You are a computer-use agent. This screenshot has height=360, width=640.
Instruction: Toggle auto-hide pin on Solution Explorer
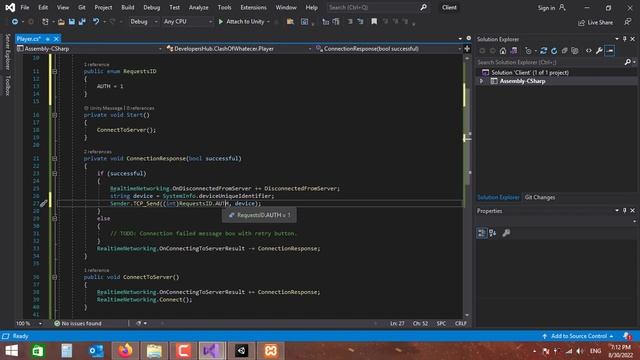pos(624,39)
